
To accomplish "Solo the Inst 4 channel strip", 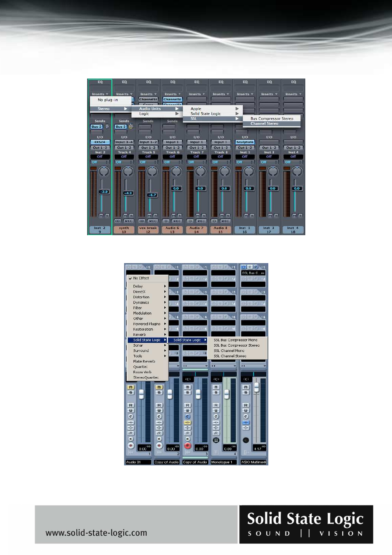I will point(300,215).
